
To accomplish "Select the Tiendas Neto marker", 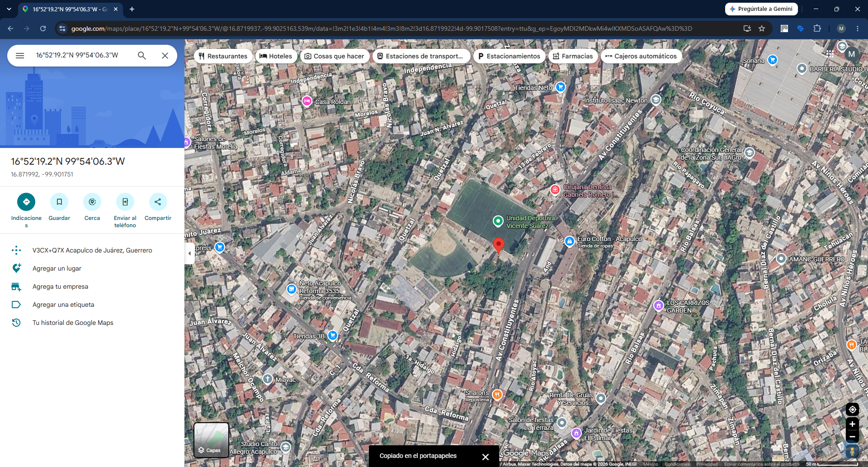I will pos(561,87).
